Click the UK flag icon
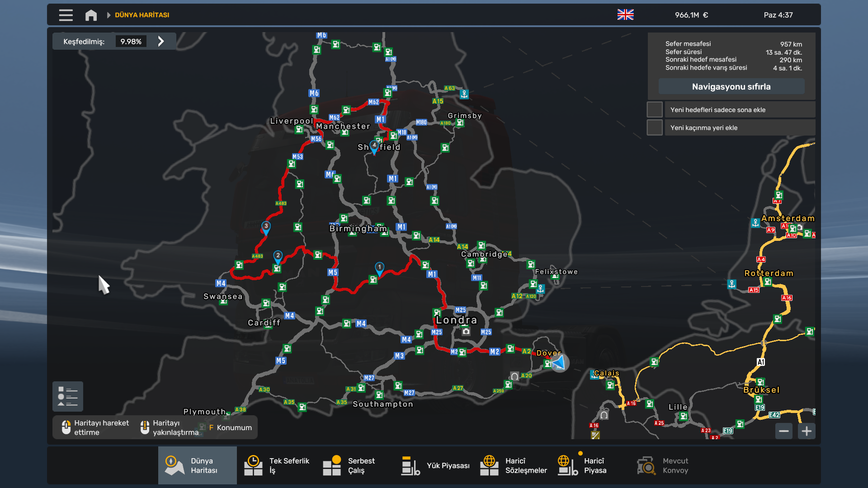The image size is (868, 488). [625, 15]
